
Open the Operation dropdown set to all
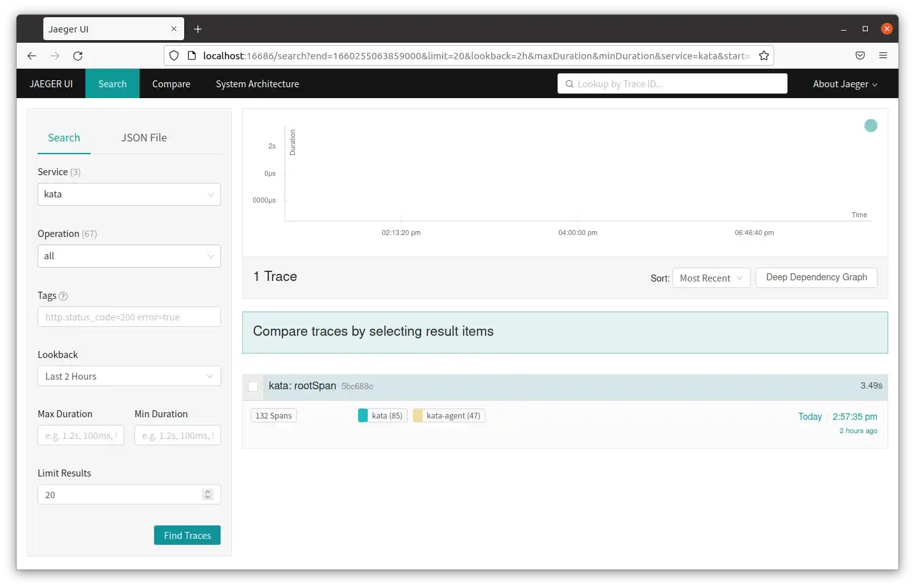[x=129, y=256]
